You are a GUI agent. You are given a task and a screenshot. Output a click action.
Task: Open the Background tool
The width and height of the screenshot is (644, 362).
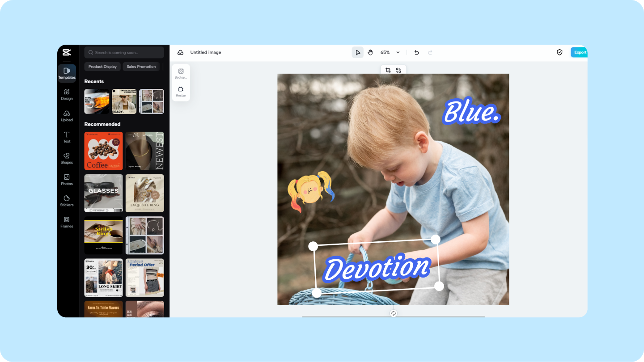coord(181,73)
